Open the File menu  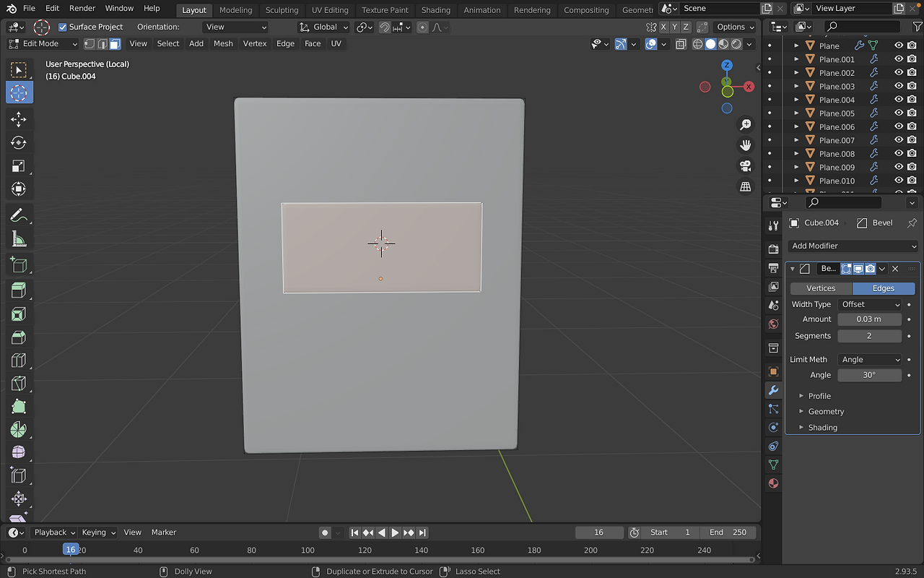coord(29,8)
